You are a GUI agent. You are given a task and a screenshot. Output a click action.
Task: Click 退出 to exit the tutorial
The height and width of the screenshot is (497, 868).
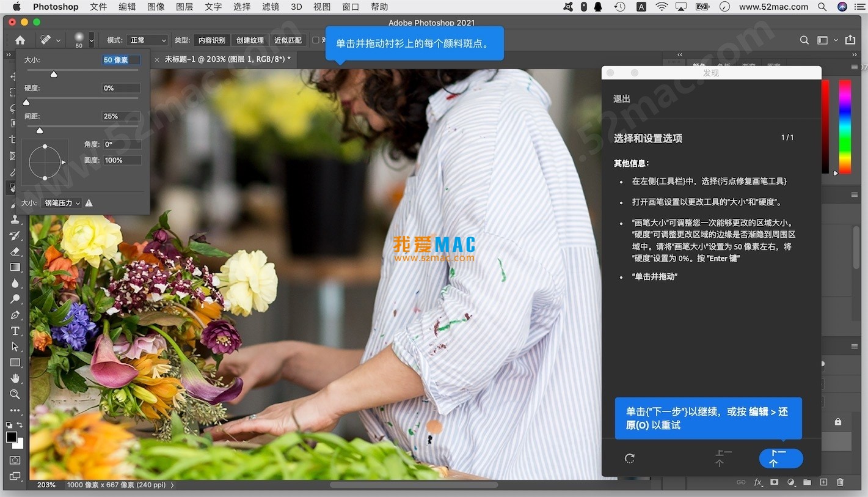pos(622,98)
